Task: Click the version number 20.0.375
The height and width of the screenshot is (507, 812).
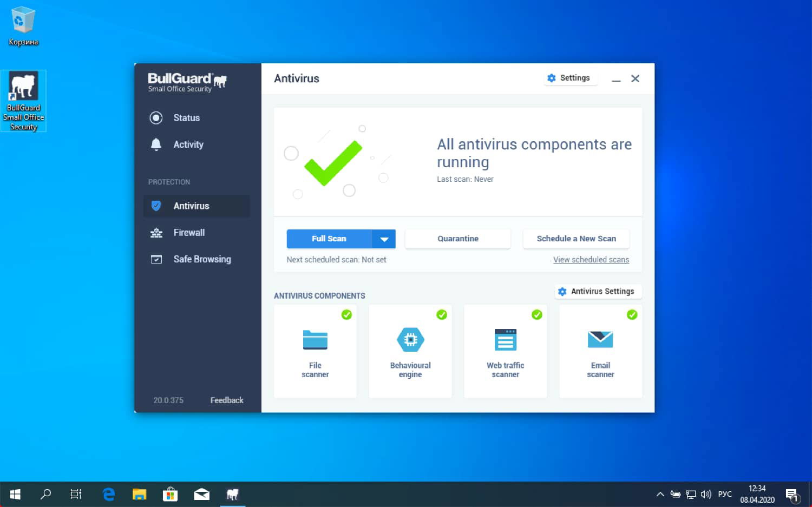Action: click(168, 400)
